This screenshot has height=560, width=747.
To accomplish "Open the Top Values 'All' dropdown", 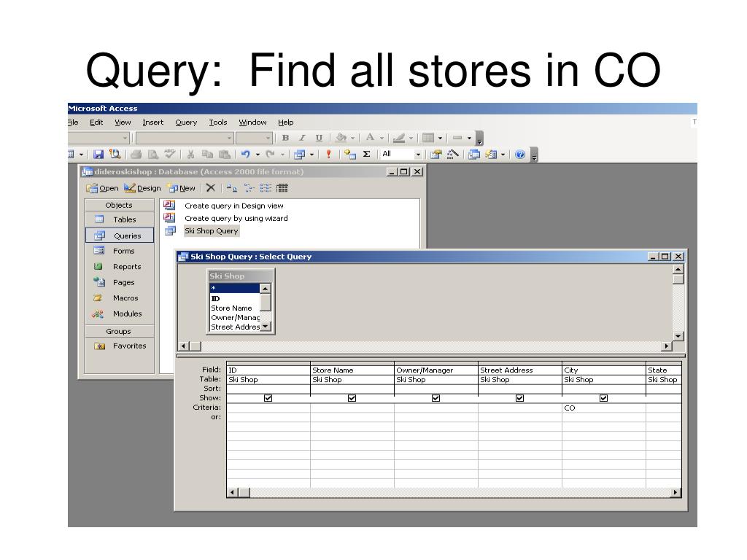I will [418, 155].
